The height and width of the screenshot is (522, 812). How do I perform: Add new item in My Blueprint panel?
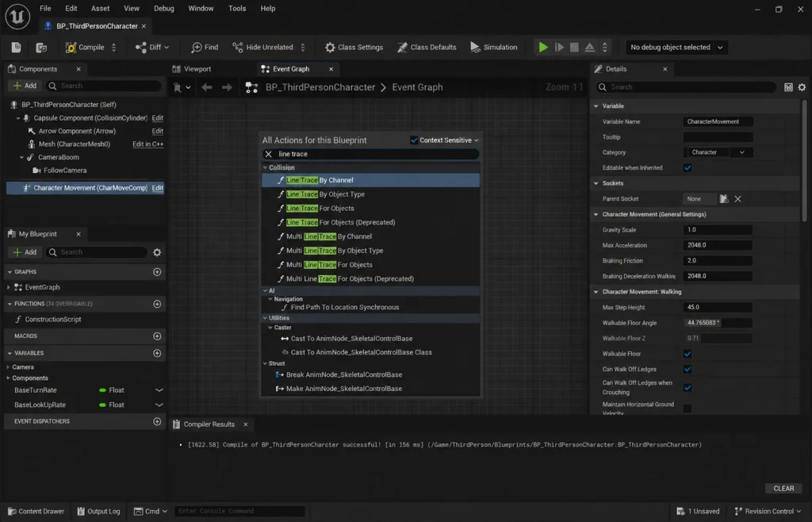25,252
